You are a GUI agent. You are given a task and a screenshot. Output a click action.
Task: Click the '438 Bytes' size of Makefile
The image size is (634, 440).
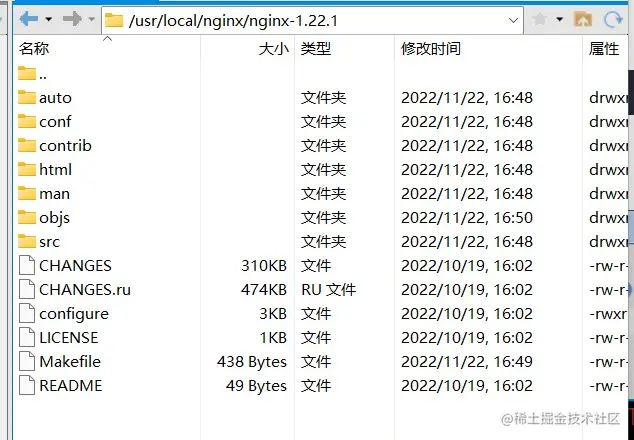pyautogui.click(x=252, y=362)
